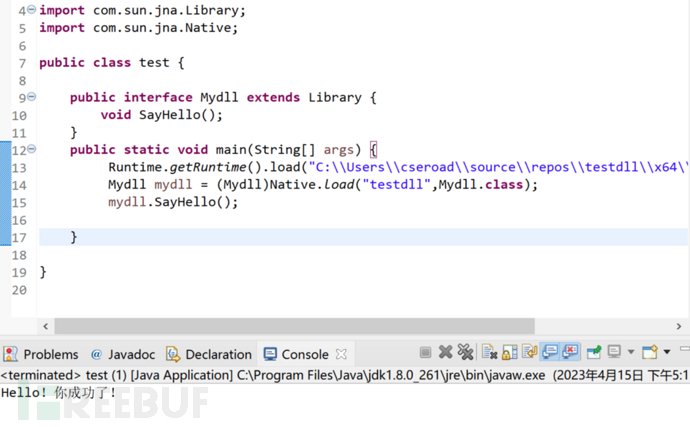Remove all terminated launches with double X icon
This screenshot has height=427, width=690.
(x=465, y=352)
